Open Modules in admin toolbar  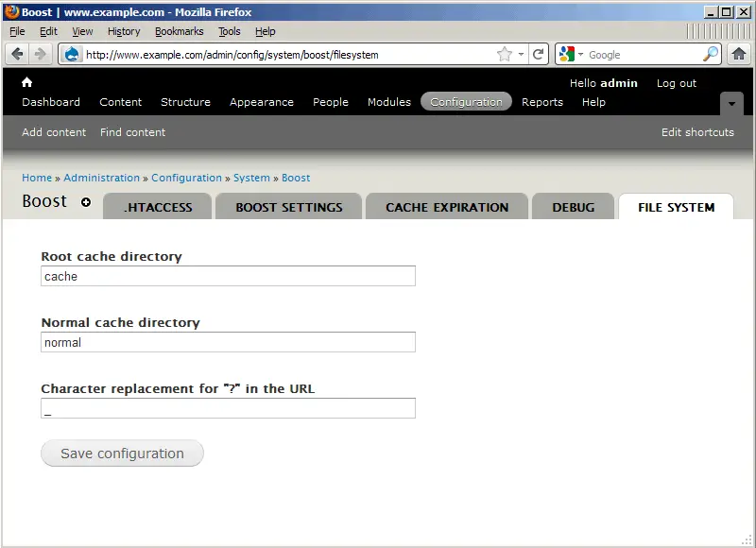tap(389, 102)
